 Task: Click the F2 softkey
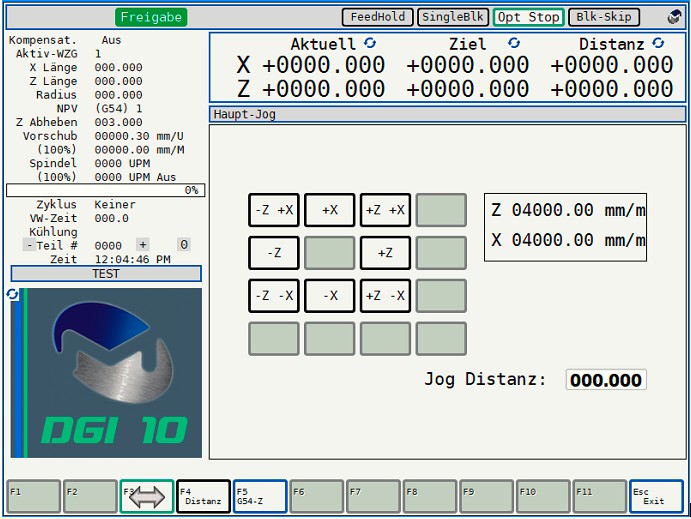[90, 497]
